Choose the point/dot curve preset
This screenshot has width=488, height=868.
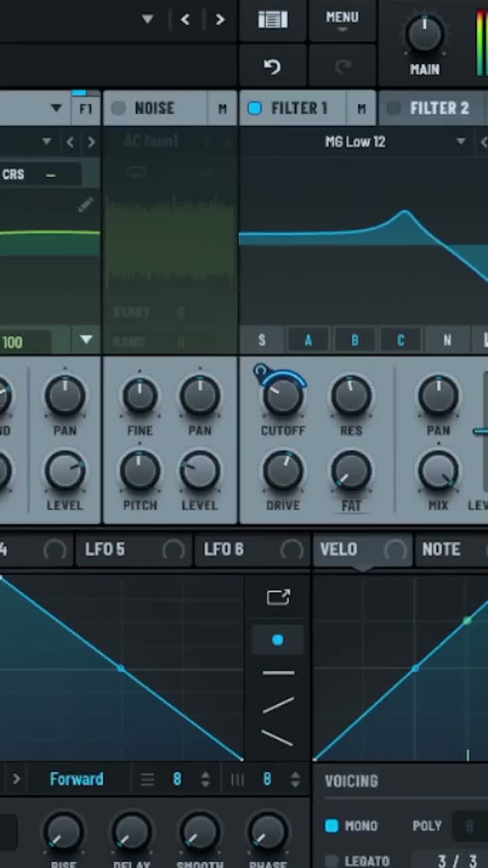pos(278,639)
